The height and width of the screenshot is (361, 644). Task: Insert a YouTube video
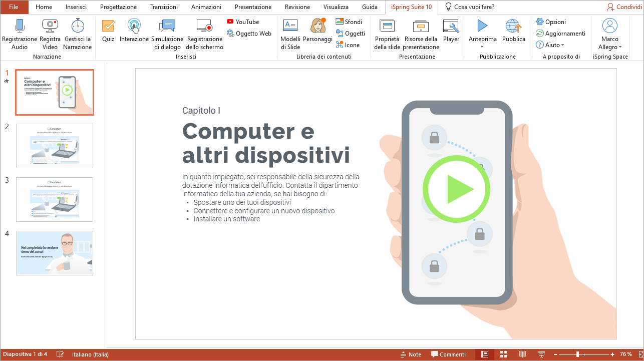click(243, 22)
